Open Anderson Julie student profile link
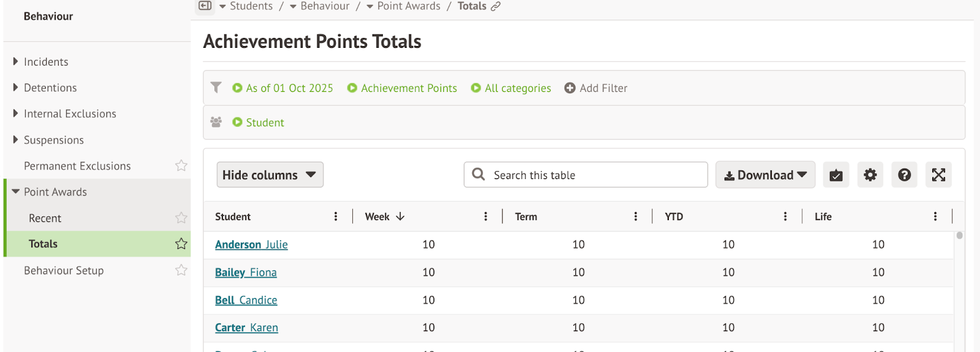Screen dimensions: 980x352 pyautogui.click(x=251, y=245)
